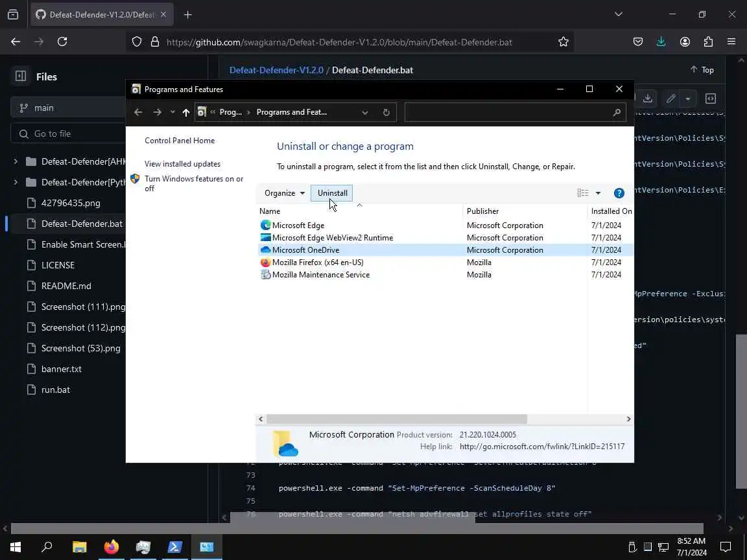Screen dimensions: 747x560
Task: Select Microsoft Edge in program list
Action: tap(298, 226)
